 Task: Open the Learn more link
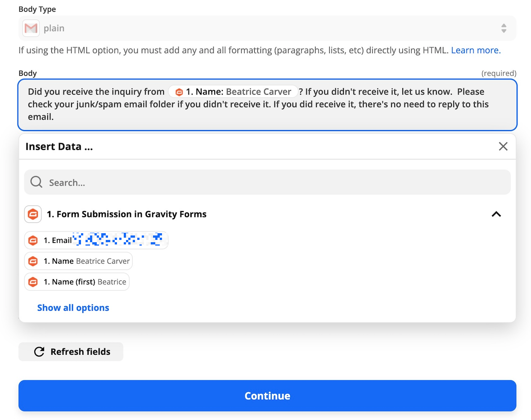[475, 50]
